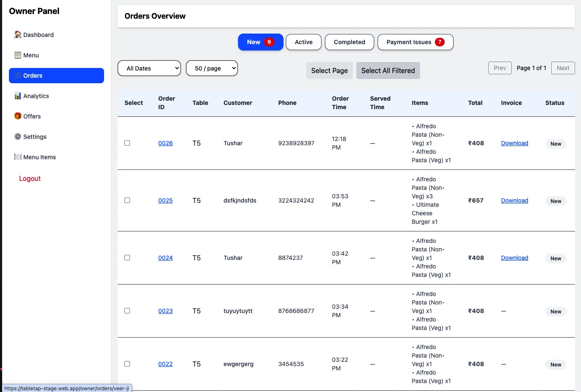Change the 50 per page selector
Screen dimensions: 581x392
point(212,68)
